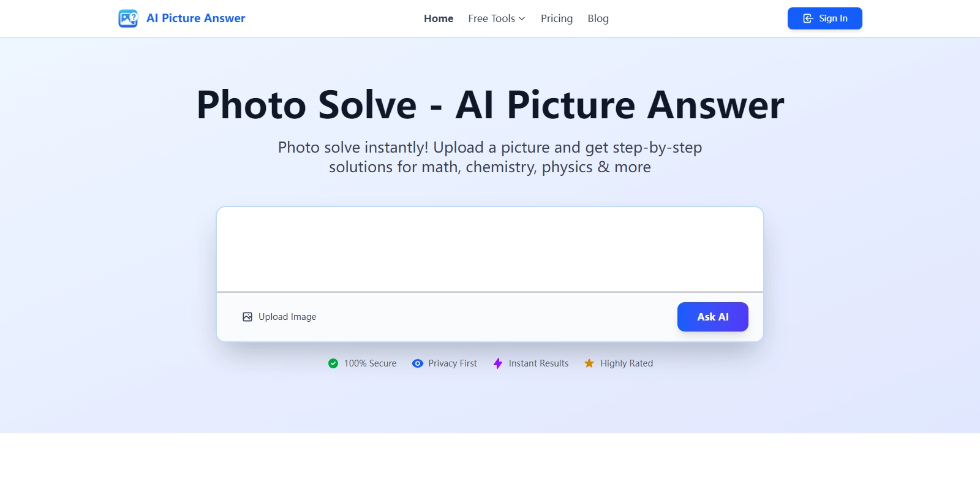
Task: Click the orange Highly Rated star icon
Action: point(589,363)
